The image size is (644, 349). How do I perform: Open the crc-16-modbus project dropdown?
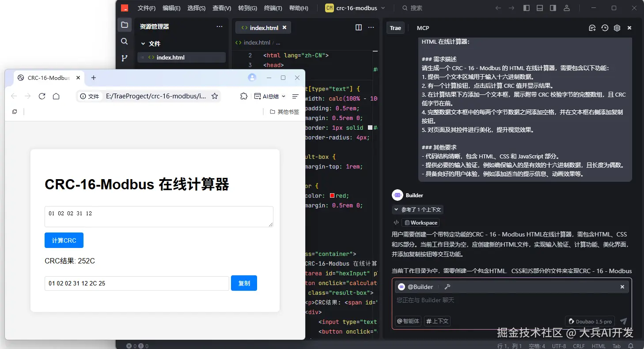pos(355,8)
